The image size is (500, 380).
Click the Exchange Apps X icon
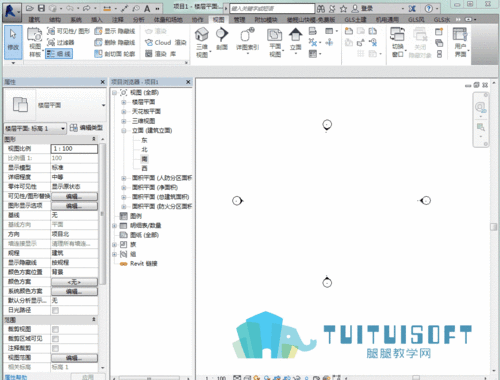click(x=412, y=9)
